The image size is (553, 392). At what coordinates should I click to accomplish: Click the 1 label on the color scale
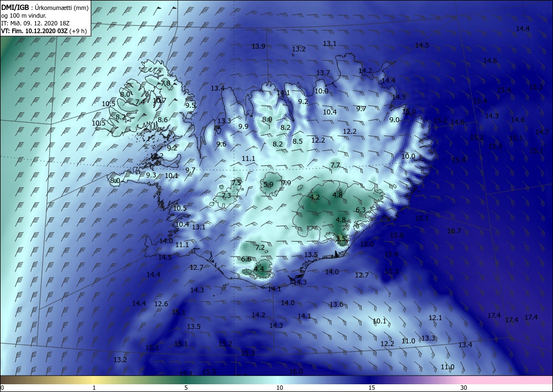tap(94, 388)
